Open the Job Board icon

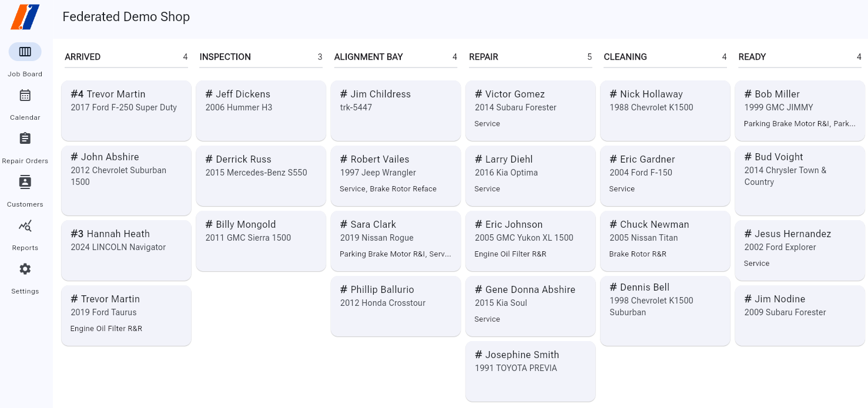click(x=25, y=52)
